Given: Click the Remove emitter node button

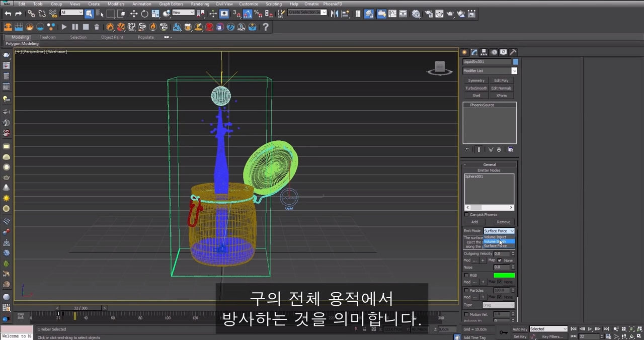Looking at the screenshot, I should (503, 222).
